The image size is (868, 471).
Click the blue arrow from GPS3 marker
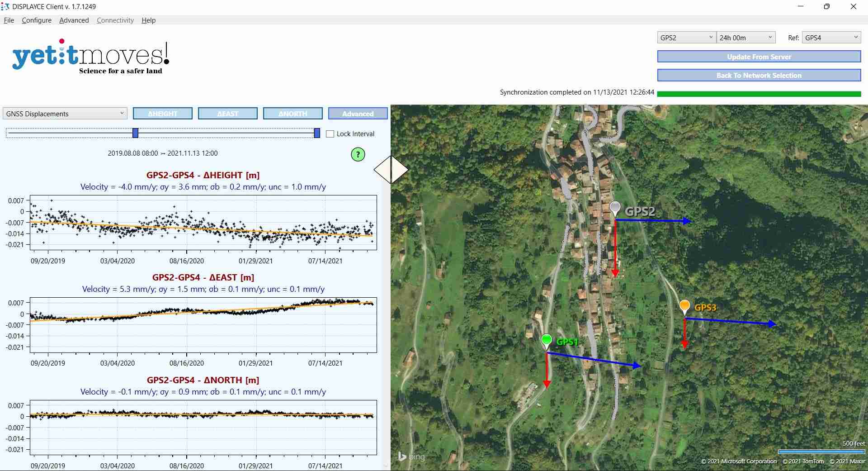[731, 321]
